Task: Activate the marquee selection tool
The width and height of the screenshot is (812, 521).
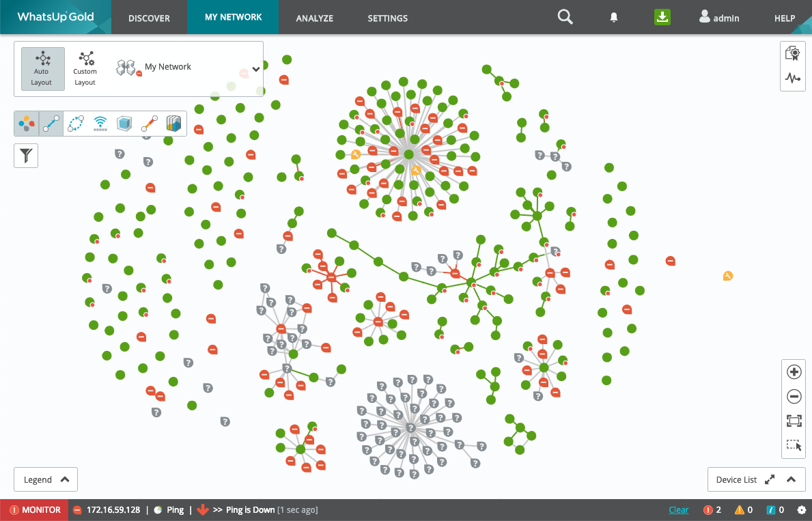Action: (794, 446)
